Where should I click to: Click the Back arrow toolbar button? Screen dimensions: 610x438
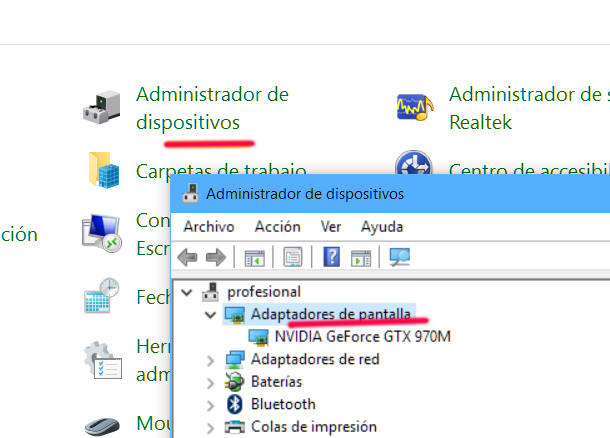pos(187,257)
